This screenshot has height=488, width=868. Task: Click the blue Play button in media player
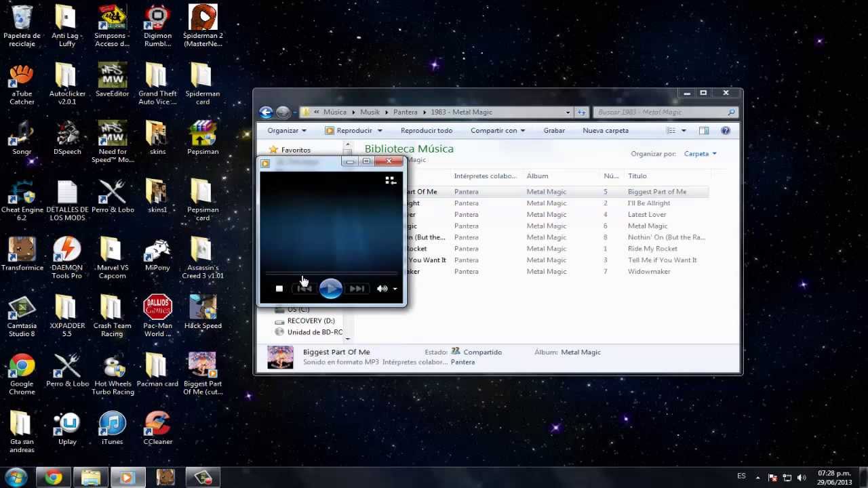(331, 289)
